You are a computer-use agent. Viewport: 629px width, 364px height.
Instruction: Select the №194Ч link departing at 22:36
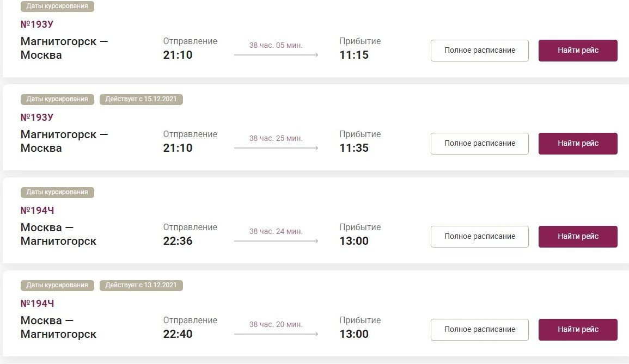[37, 211]
